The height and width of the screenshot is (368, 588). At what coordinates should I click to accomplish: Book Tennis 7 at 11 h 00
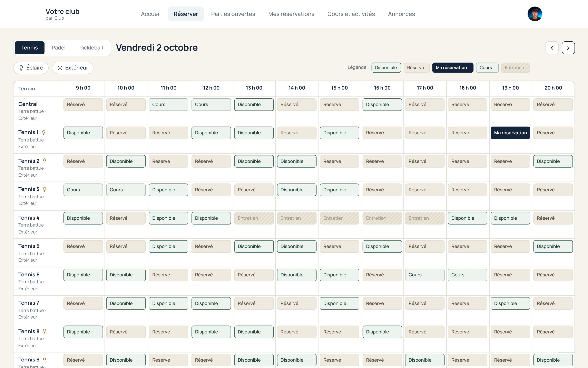168,304
